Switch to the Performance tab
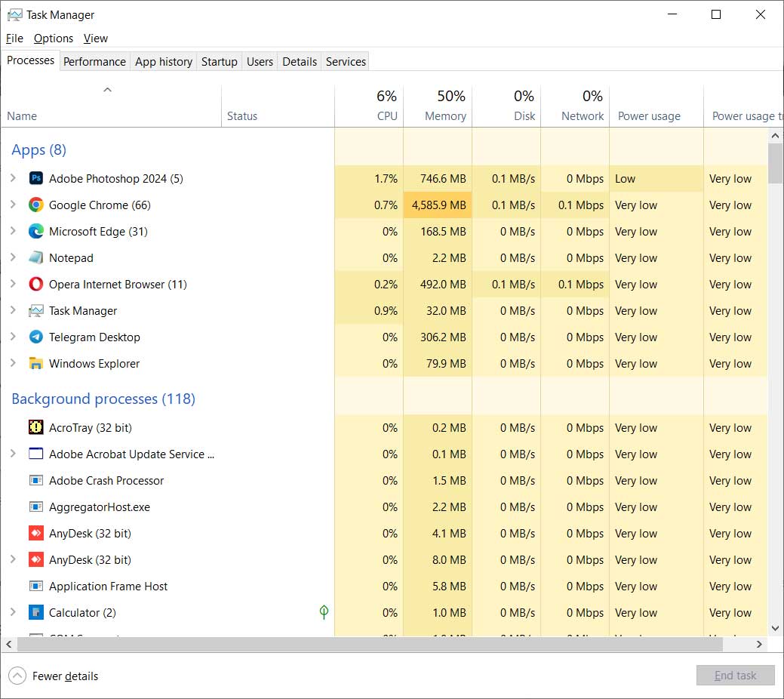 [94, 61]
